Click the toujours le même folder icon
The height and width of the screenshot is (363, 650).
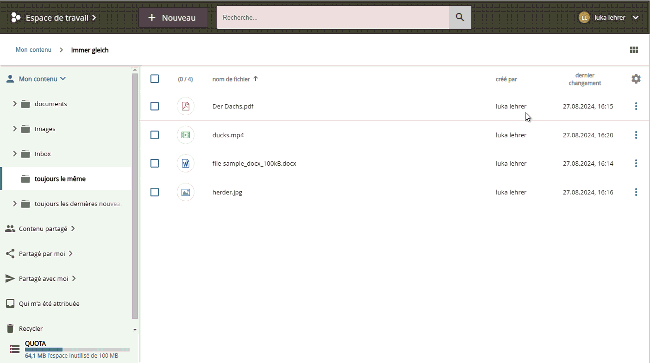[x=25, y=179]
